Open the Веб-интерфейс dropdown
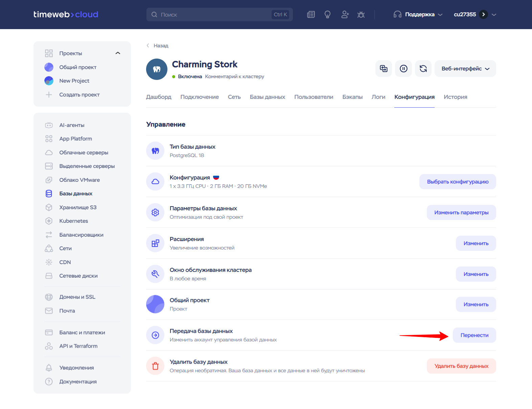532x409 pixels. tap(465, 69)
